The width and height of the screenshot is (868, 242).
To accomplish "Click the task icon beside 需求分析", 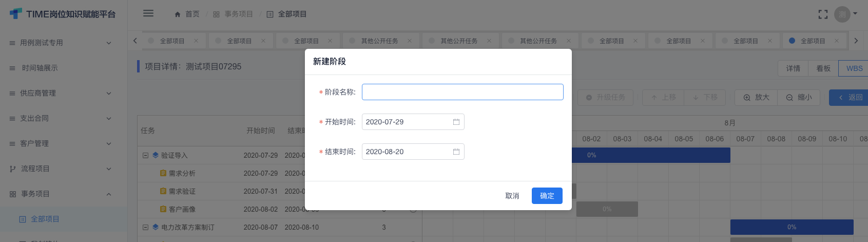I will 163,173.
